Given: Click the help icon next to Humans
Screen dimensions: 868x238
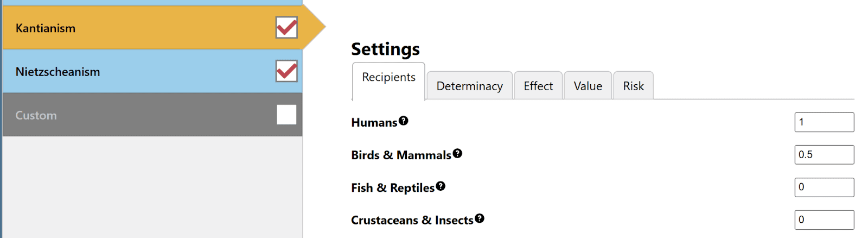Looking at the screenshot, I should (403, 121).
